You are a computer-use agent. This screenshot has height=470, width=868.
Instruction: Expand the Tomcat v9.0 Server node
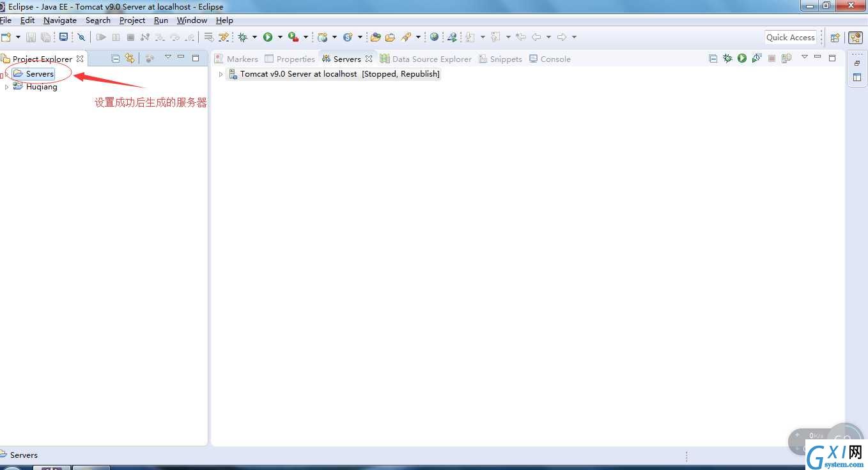coord(221,74)
